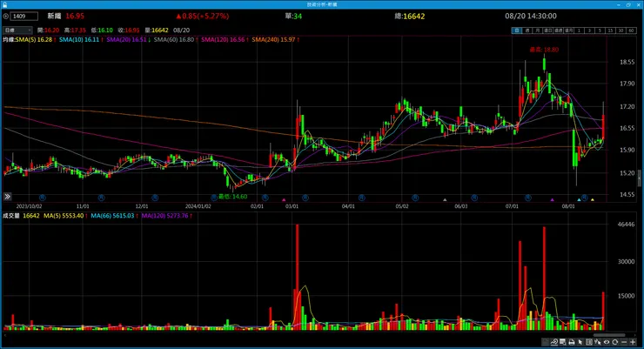
Task: Click the minus zoom-out icon
Action: 624,342
